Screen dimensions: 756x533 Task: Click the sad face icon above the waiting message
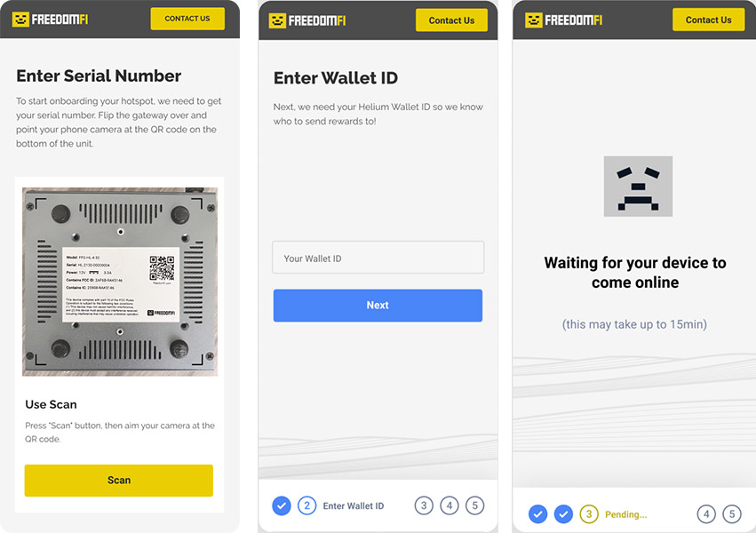[638, 186]
